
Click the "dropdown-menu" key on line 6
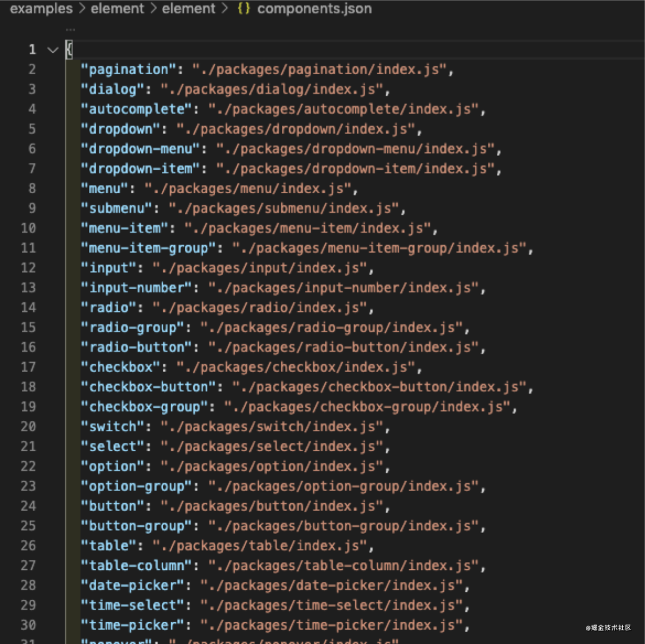coord(141,149)
